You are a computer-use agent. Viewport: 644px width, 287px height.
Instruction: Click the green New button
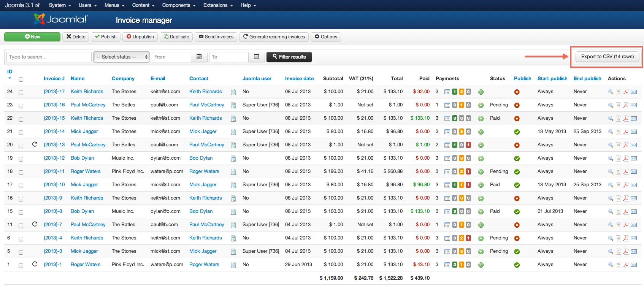pos(32,37)
